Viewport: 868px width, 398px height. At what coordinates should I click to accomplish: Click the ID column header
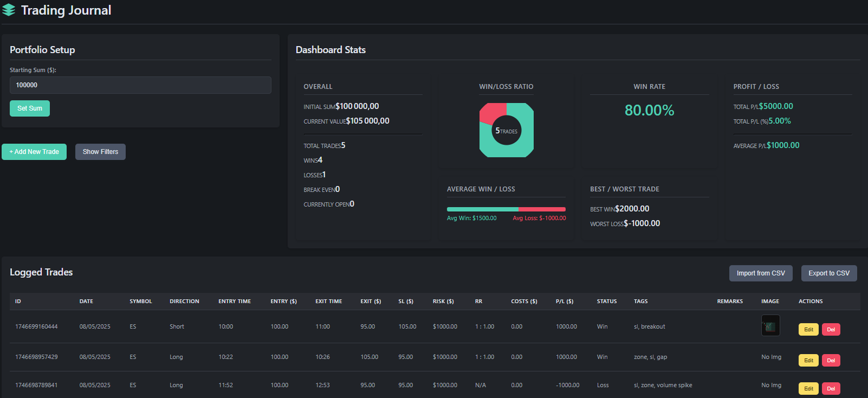[x=18, y=301]
